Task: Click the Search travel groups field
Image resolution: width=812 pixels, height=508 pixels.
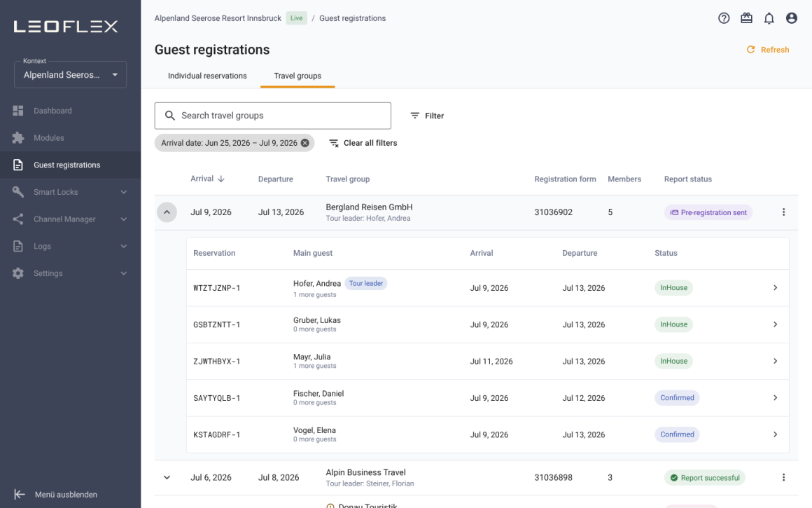Action: pos(273,116)
